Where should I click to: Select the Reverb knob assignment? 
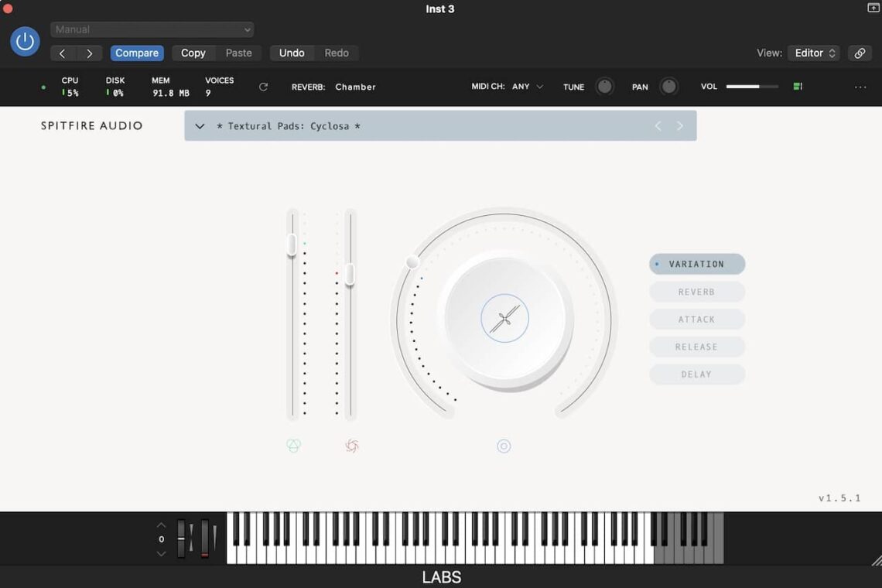(696, 292)
